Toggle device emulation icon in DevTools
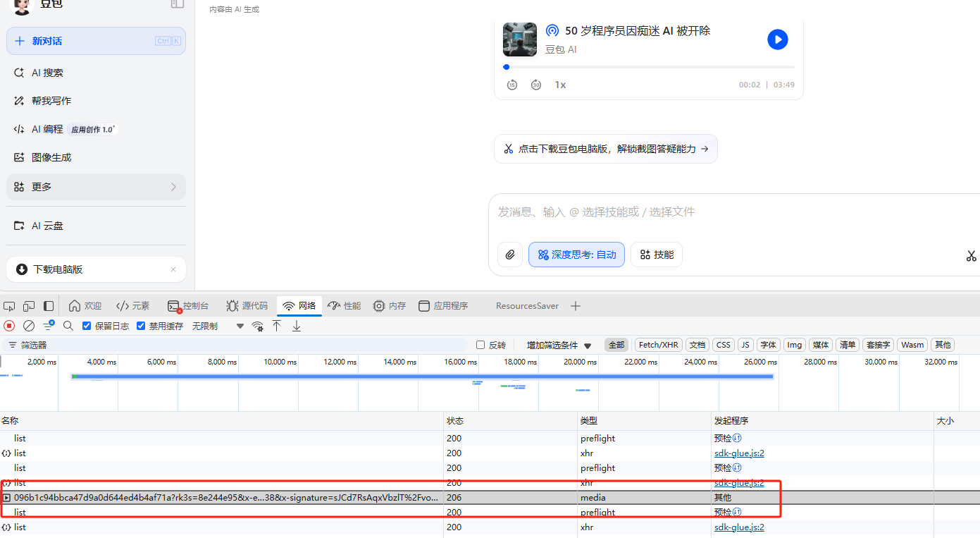The width and height of the screenshot is (980, 538). (x=29, y=306)
